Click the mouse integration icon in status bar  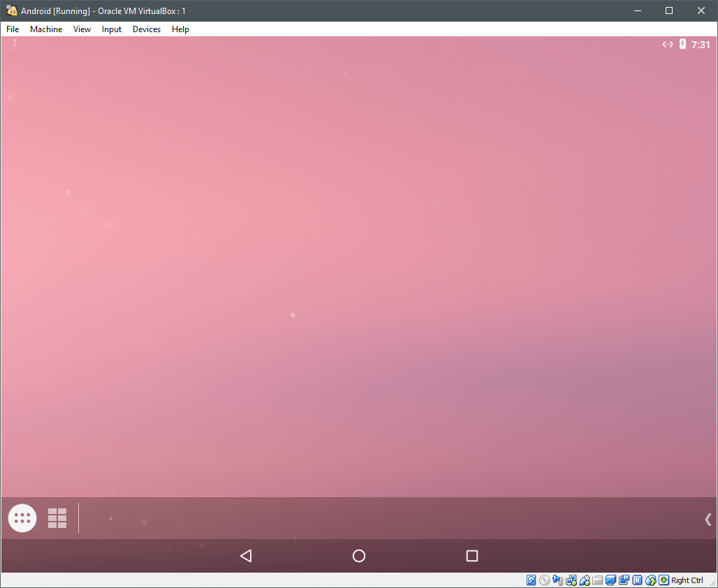[650, 580]
